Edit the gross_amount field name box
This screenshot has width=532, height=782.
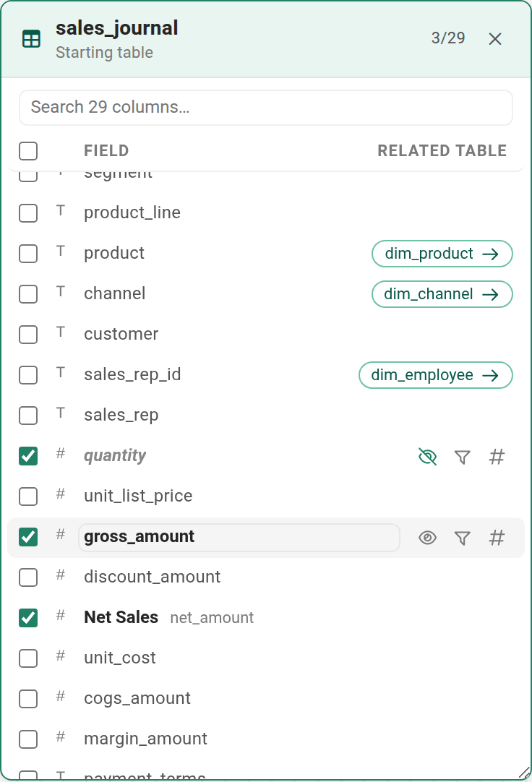click(239, 537)
